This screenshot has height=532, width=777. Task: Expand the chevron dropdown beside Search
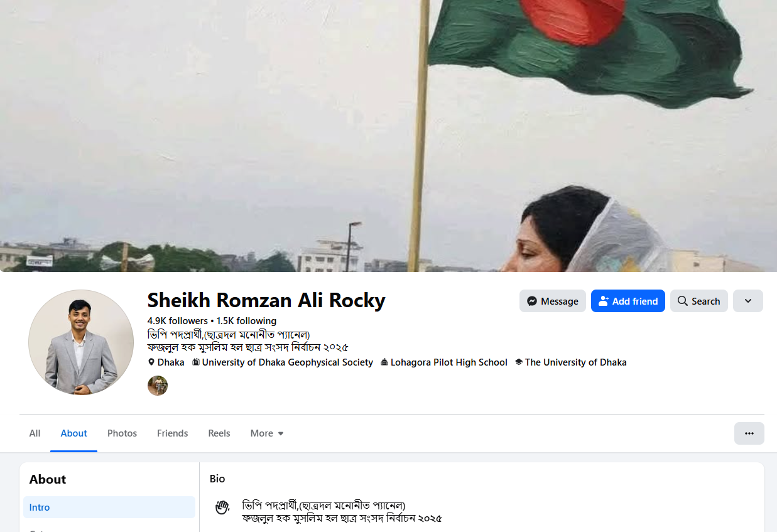748,301
